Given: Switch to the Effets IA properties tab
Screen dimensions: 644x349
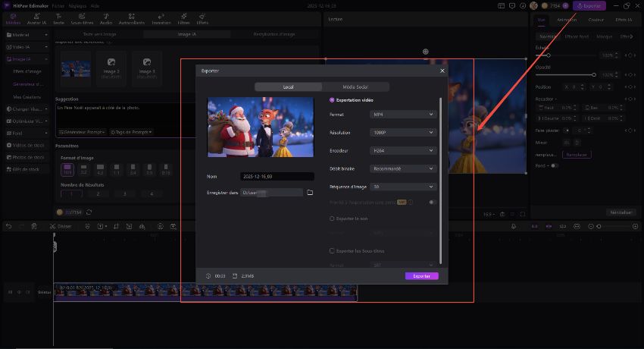Looking at the screenshot, I should (624, 20).
